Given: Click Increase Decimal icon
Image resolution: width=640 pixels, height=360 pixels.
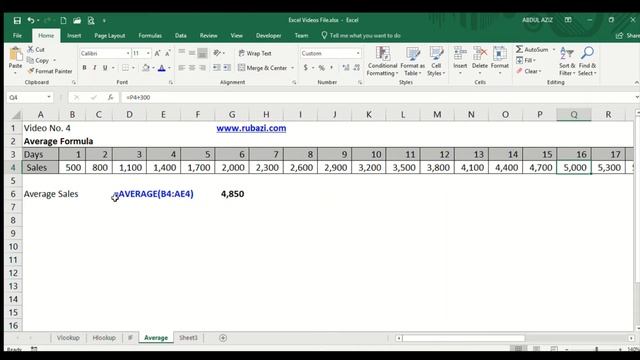Looking at the screenshot, I should [346, 68].
